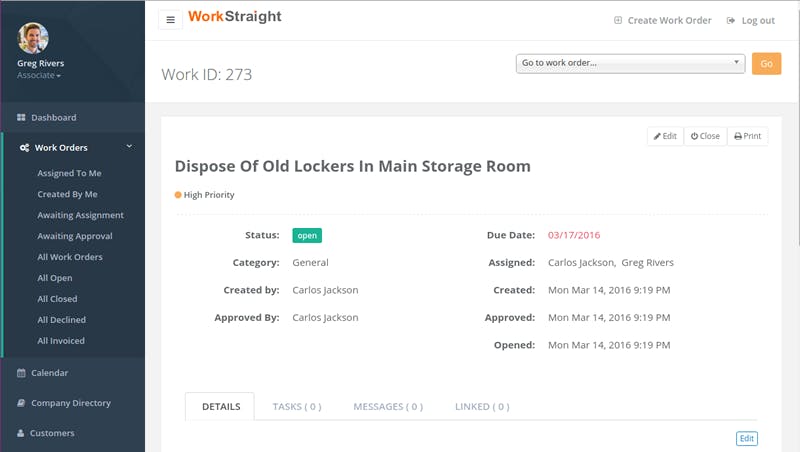800x452 pixels.
Task: Expand the Associate user menu
Action: point(39,75)
